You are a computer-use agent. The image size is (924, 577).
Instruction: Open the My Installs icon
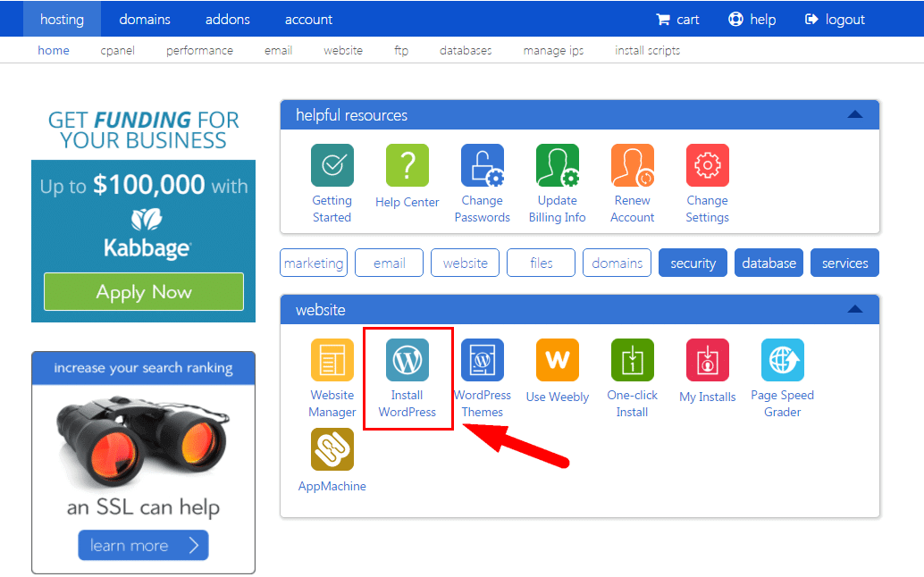pyautogui.click(x=708, y=360)
